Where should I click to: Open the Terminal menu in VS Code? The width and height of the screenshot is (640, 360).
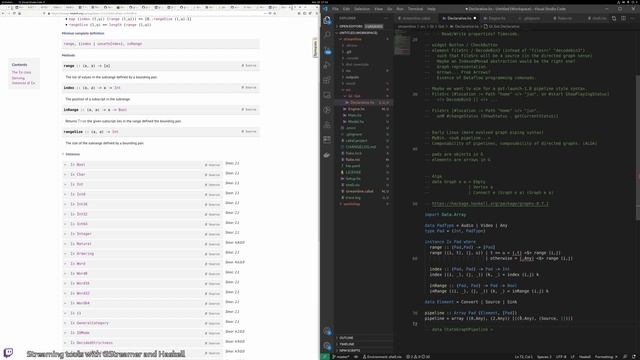(416, 9)
